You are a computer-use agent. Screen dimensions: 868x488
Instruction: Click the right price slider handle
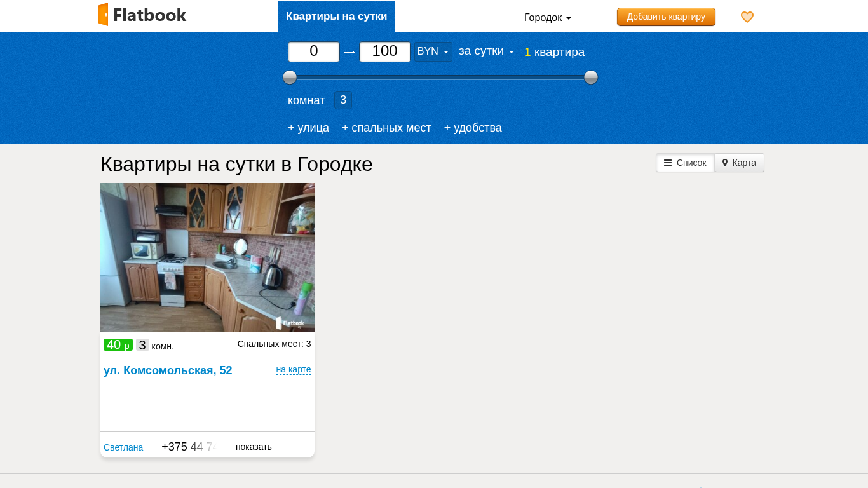click(x=591, y=78)
